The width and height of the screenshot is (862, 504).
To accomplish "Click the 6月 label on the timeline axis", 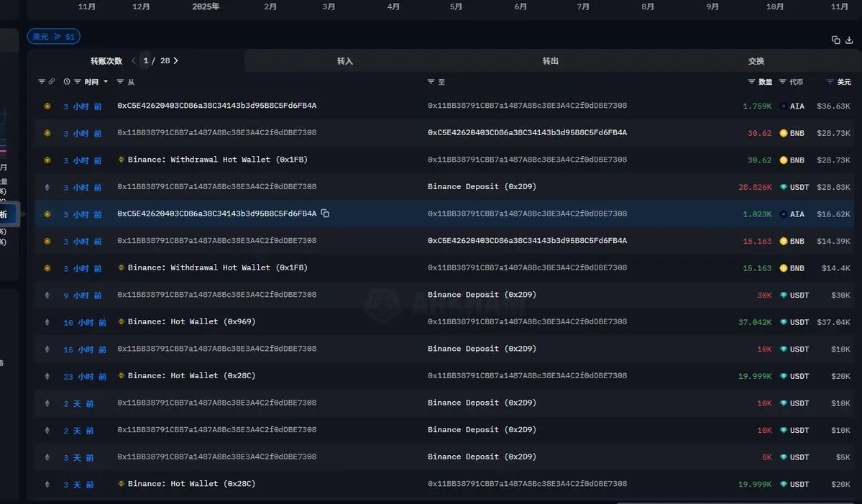I will [x=520, y=6].
